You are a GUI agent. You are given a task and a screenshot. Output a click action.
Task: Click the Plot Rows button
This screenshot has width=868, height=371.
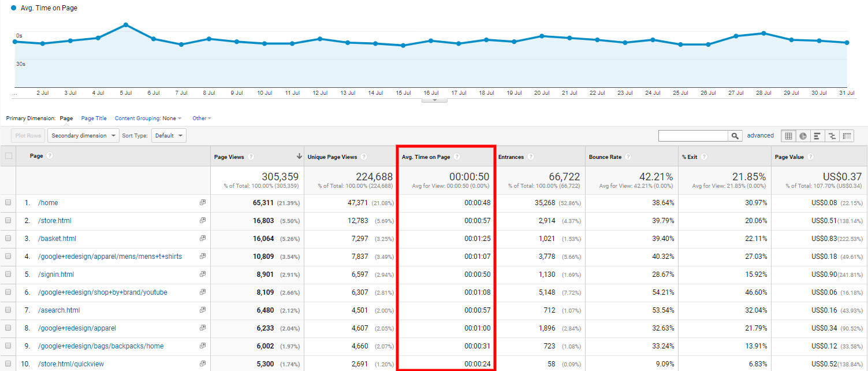28,136
